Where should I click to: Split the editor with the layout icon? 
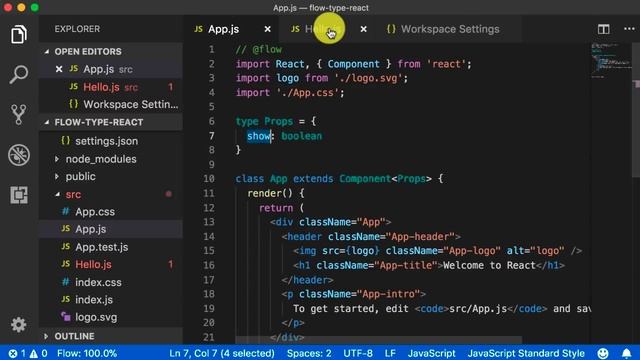pos(604,29)
